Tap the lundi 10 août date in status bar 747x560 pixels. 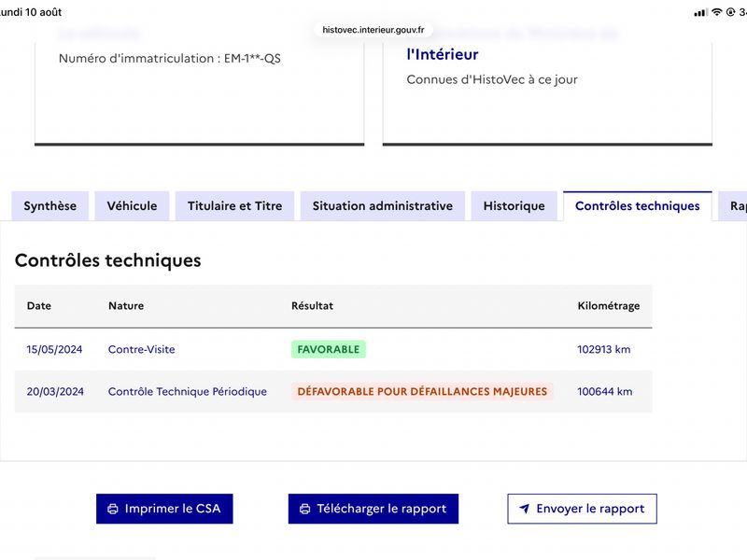[x=31, y=12]
